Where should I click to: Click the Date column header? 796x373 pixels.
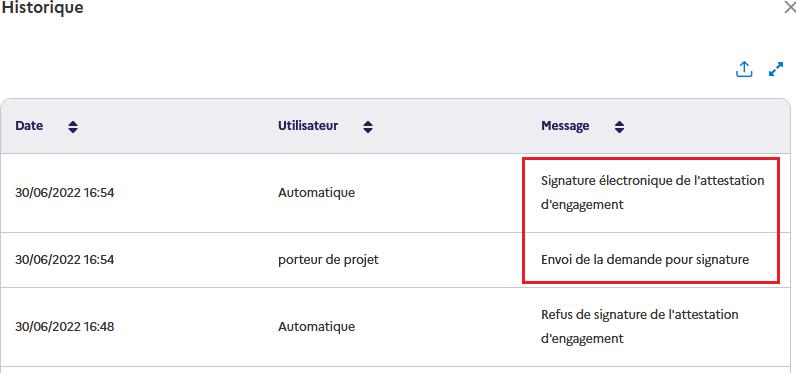[29, 126]
